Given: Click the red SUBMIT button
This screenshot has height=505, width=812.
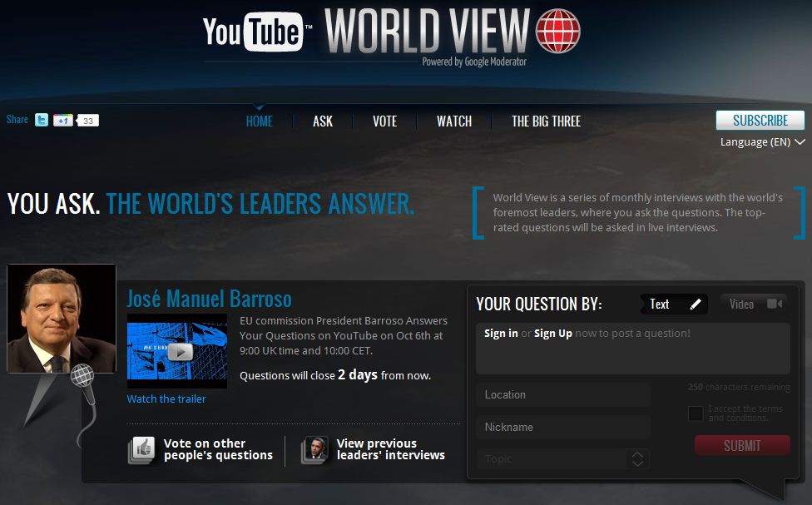Looking at the screenshot, I should tap(742, 445).
